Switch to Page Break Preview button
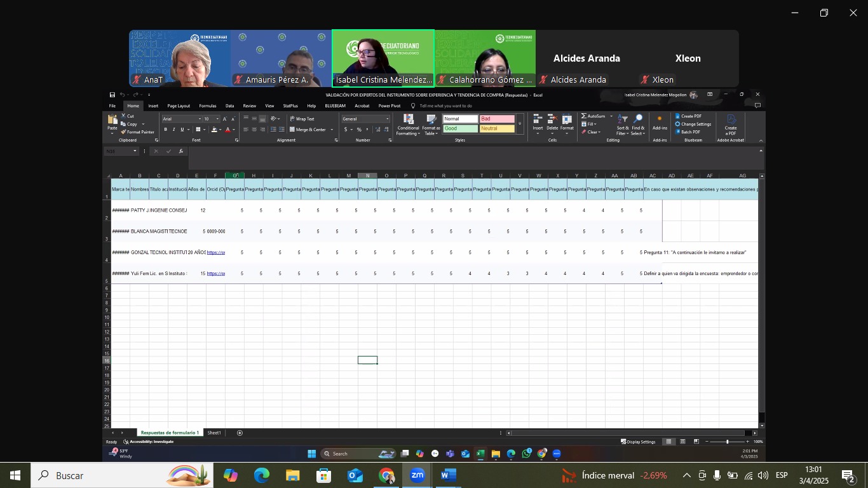This screenshot has height=488, width=868. (696, 442)
